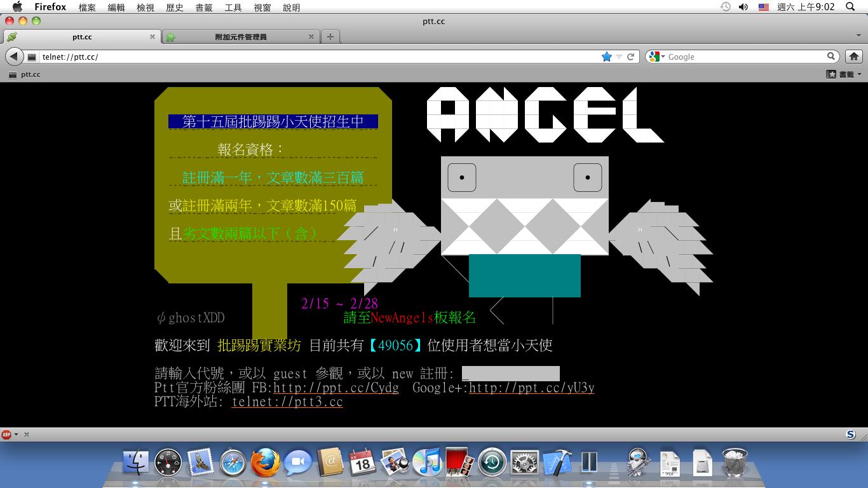
Task: Click the ptt.cc site icon in the address bar
Action: (32, 57)
